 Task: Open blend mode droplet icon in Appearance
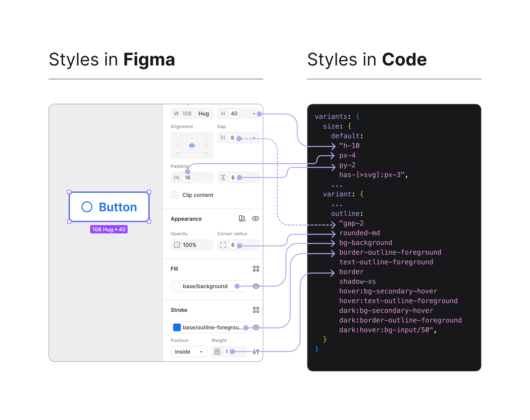(242, 218)
